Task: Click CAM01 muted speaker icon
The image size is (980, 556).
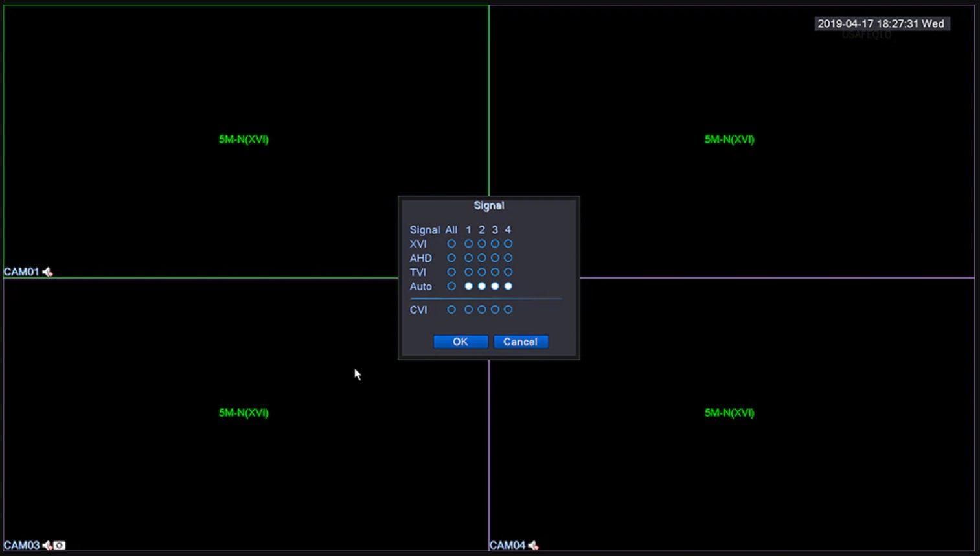Action: tap(47, 272)
